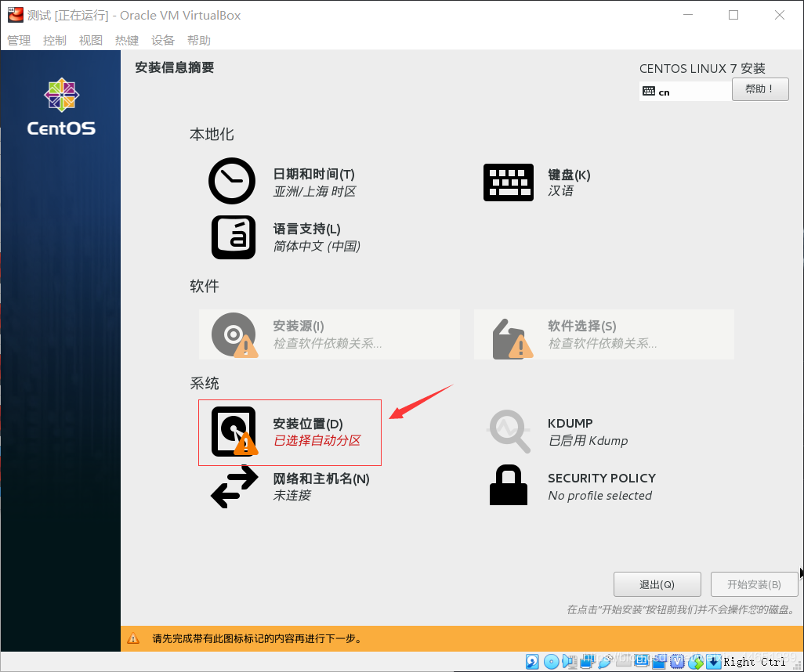Click the Right Ctrl host key label
804x672 pixels.
755,662
